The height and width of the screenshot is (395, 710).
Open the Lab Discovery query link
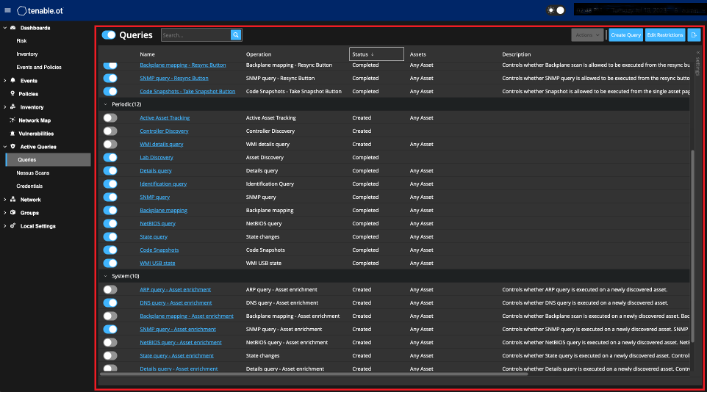[156, 157]
